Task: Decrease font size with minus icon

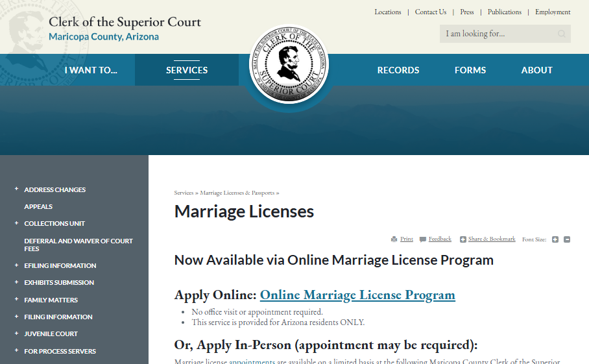Action: click(x=567, y=239)
